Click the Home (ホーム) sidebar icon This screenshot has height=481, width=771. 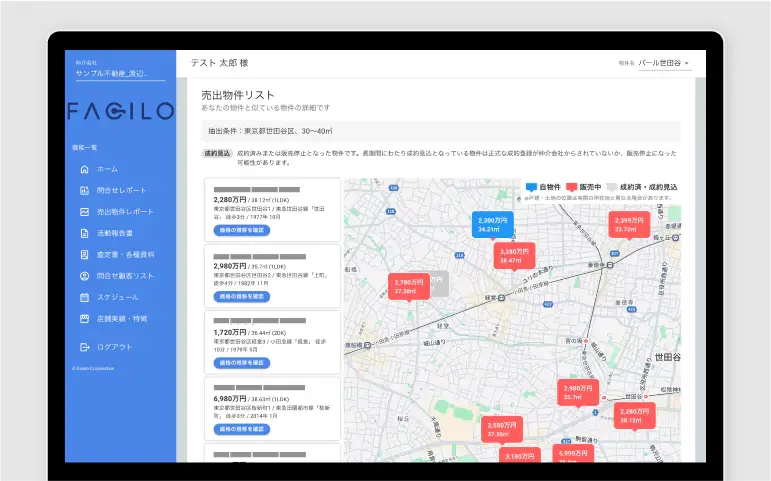pyautogui.click(x=84, y=169)
